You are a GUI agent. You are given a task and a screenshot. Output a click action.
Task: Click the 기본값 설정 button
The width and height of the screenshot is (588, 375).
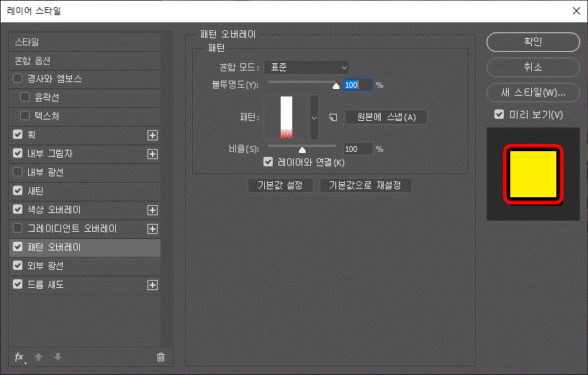(x=280, y=185)
